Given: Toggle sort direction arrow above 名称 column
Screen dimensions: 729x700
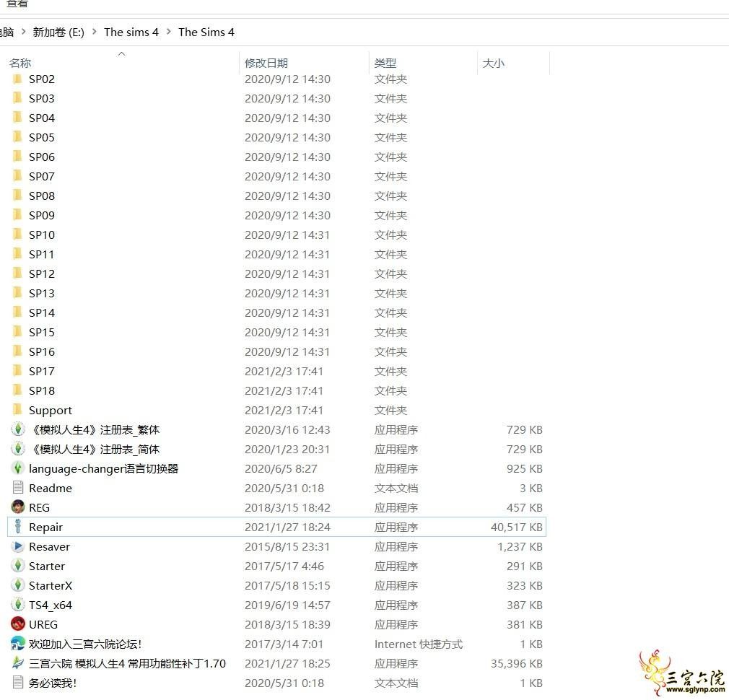Looking at the screenshot, I should (122, 54).
